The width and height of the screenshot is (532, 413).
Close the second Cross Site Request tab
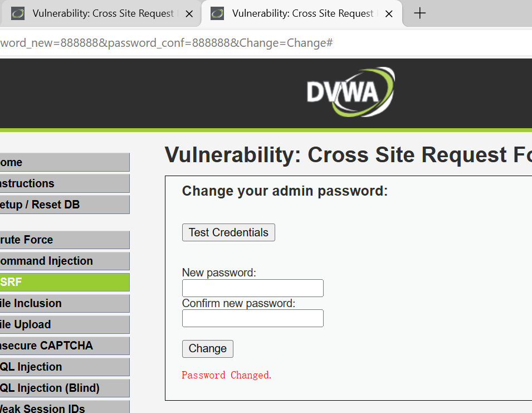389,14
